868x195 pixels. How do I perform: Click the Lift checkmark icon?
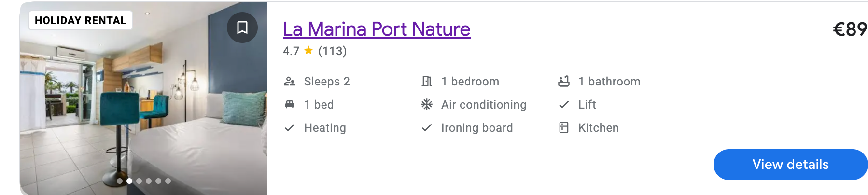(564, 104)
